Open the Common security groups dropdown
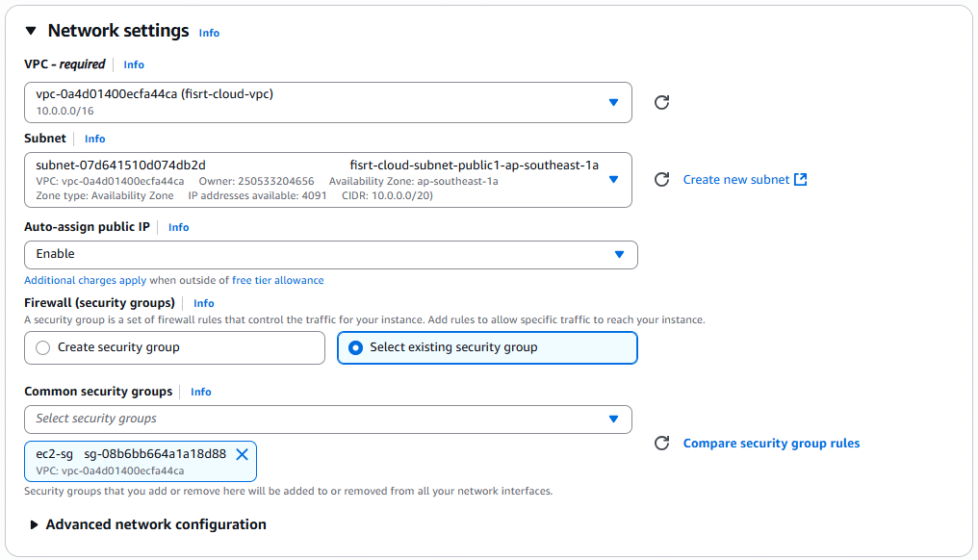The width and height of the screenshot is (978, 560). [614, 420]
